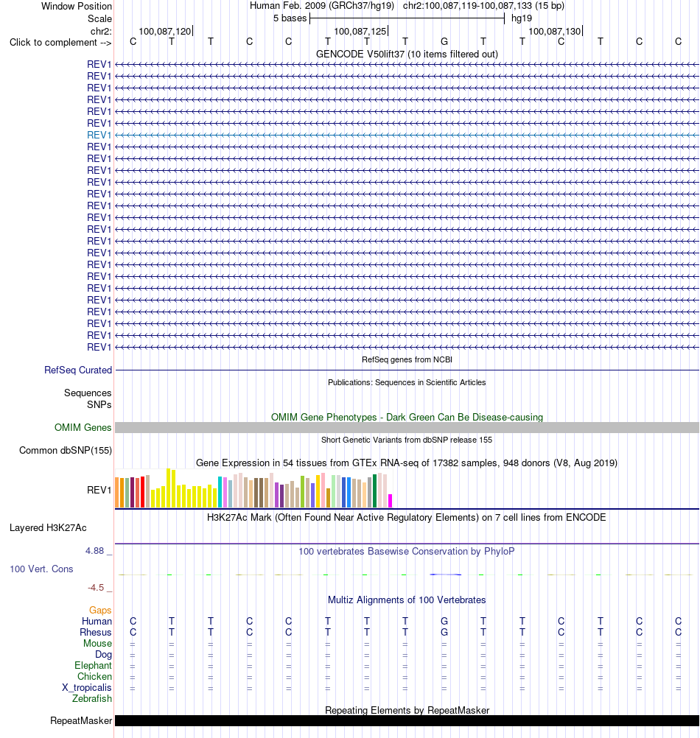Viewport: 700px width, 738px height.
Task: Select the light-blue highlighted REV1 transcript label
Action: click(99, 135)
